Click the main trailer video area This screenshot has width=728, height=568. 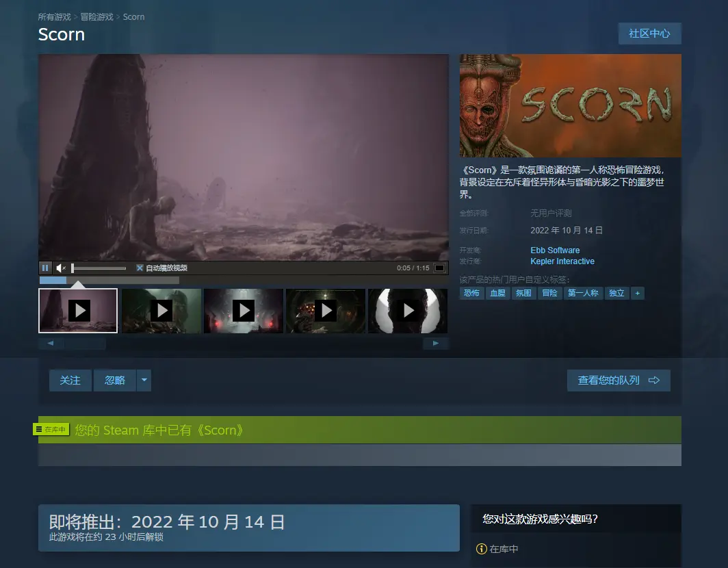coord(244,157)
